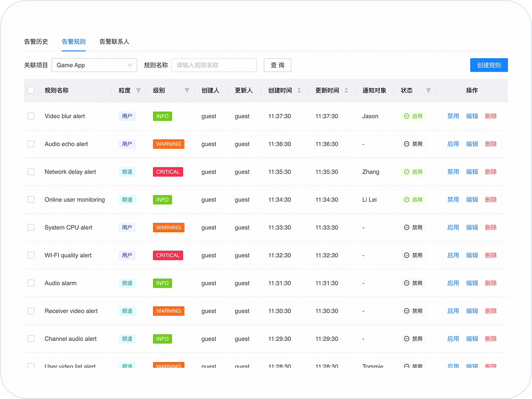This screenshot has height=399, width=532.
Task: Delete the Network delay alert rule
Action: point(490,172)
